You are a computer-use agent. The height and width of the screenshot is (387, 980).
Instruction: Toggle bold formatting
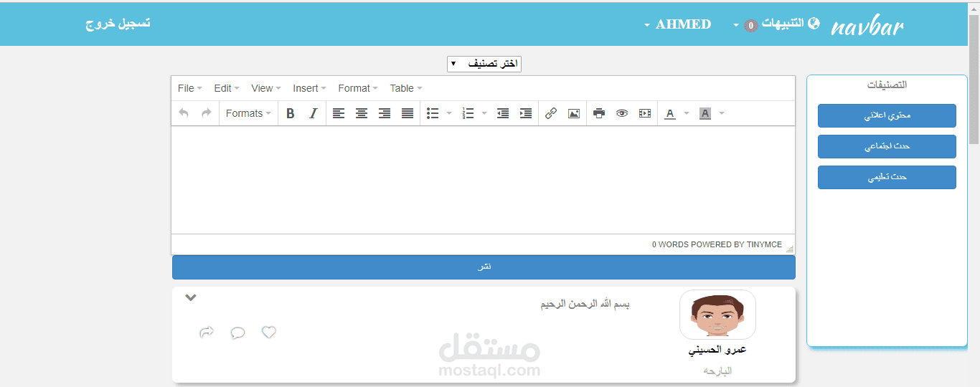pos(291,113)
